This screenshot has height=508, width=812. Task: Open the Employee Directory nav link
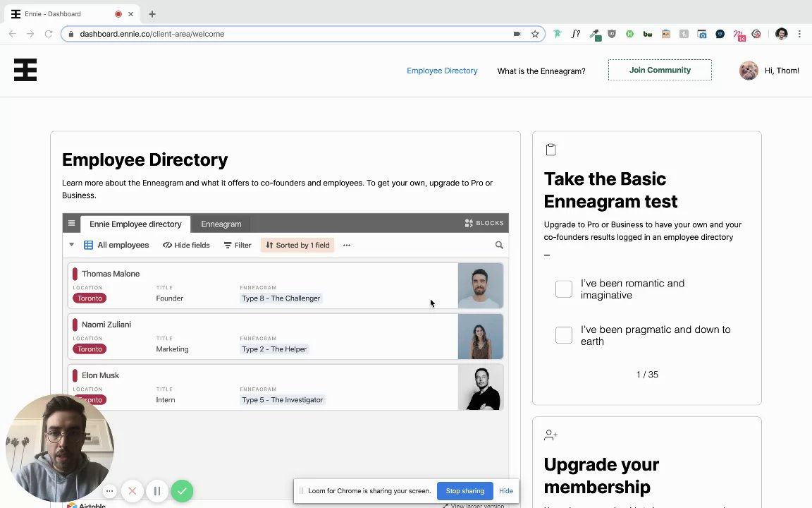442,71
